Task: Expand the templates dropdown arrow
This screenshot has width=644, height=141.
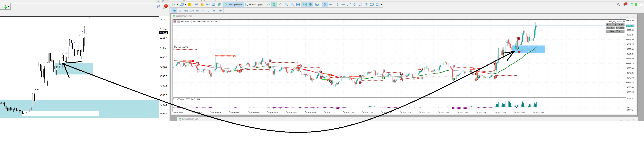Action: click(x=185, y=4)
